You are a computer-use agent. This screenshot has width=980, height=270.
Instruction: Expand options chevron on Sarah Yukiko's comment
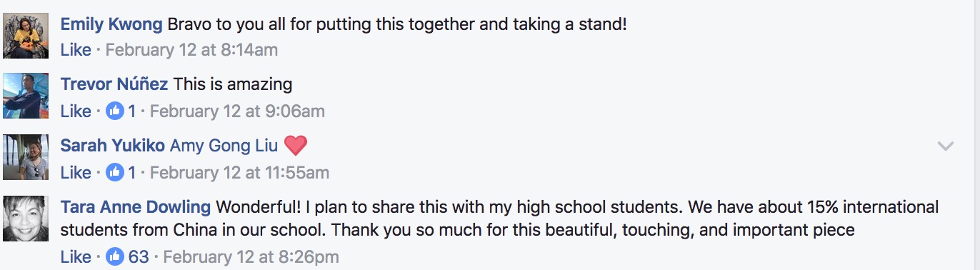946,146
